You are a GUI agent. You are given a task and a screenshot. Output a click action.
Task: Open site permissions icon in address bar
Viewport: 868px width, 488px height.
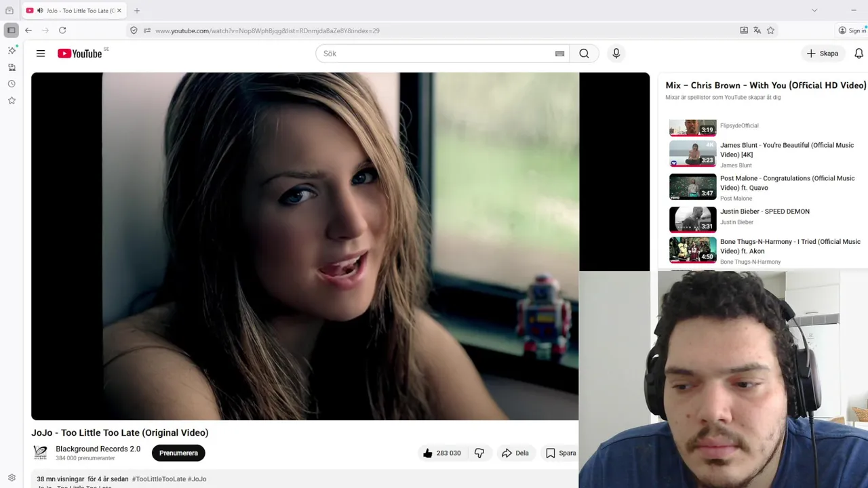146,30
